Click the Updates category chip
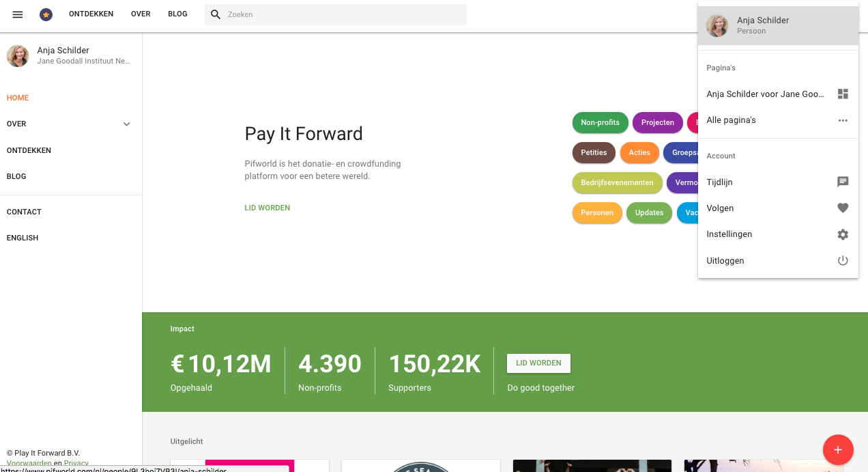Viewport: 868px width, 472px height. (x=649, y=213)
